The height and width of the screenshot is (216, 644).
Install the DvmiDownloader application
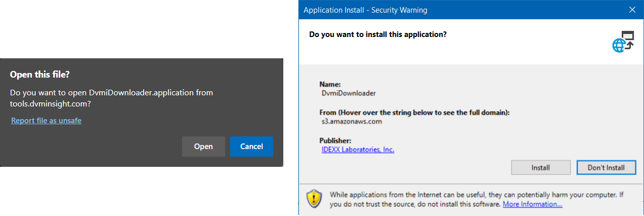pyautogui.click(x=540, y=167)
